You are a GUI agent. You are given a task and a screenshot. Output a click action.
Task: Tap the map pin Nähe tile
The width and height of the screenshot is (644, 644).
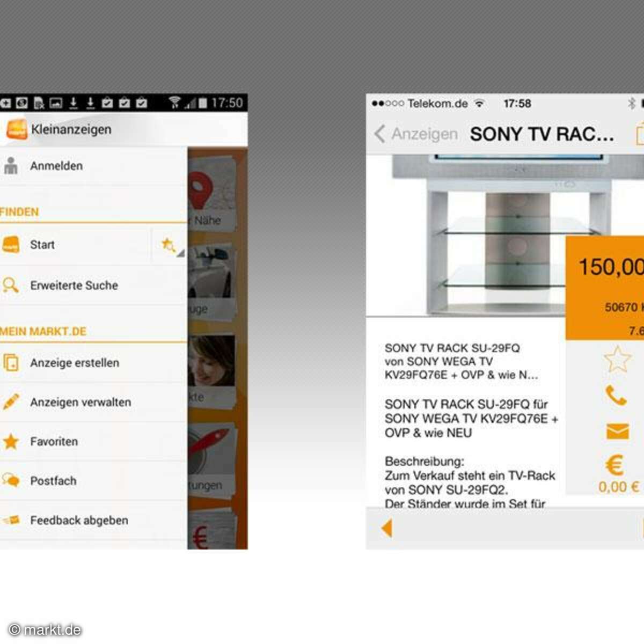(212, 193)
